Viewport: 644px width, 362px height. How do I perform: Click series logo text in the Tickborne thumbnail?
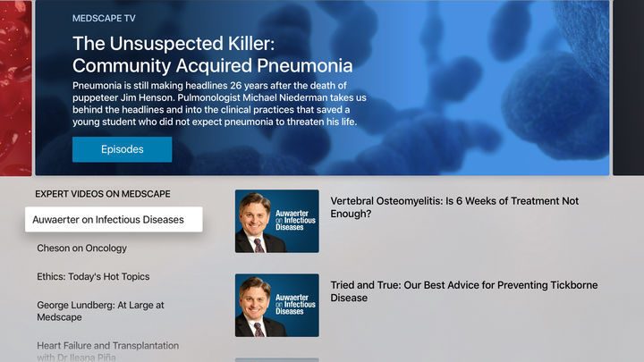[x=297, y=305]
